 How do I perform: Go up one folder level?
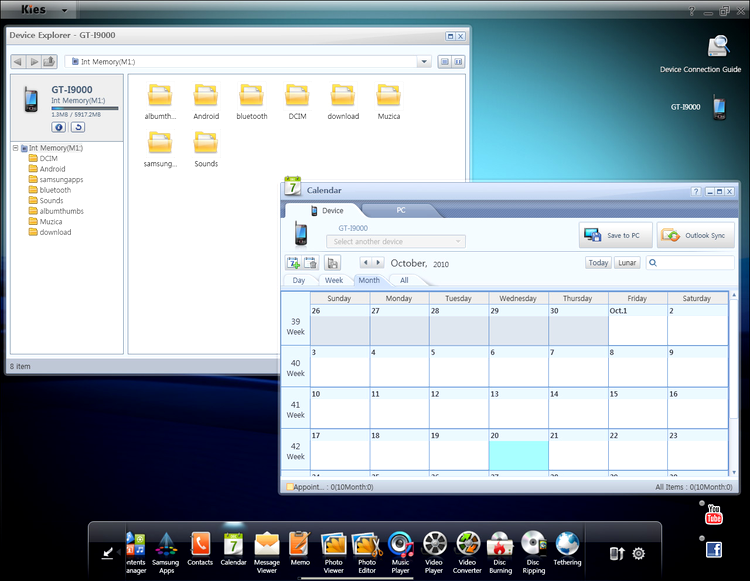click(x=49, y=62)
